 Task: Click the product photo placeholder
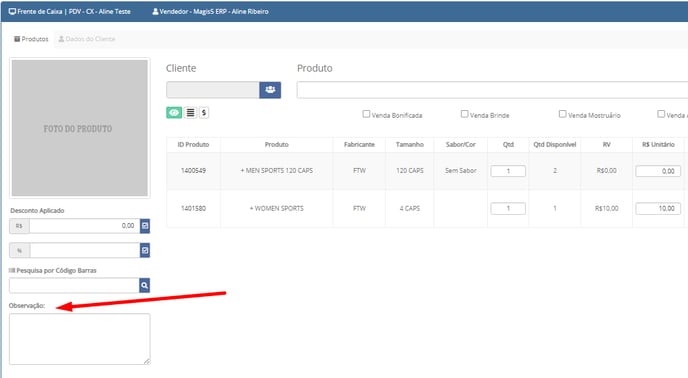[79, 128]
